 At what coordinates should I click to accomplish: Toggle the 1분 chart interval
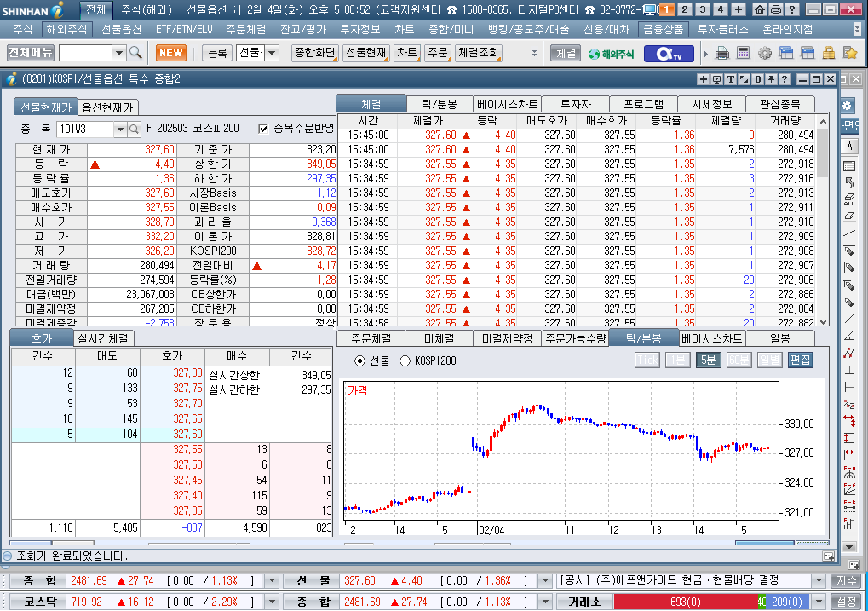point(677,360)
